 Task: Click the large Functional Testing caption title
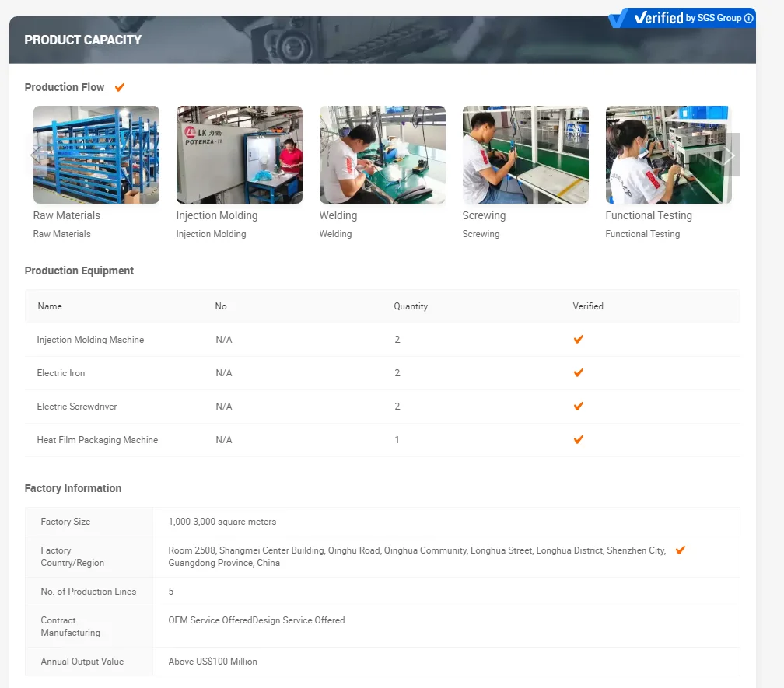649,216
